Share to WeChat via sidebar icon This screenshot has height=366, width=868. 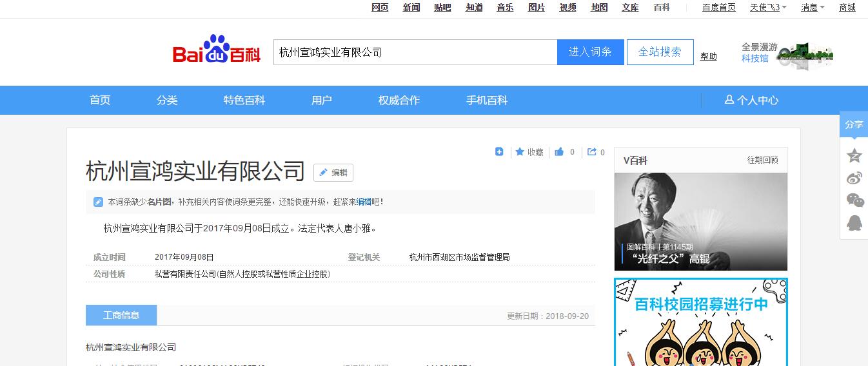[x=854, y=200]
